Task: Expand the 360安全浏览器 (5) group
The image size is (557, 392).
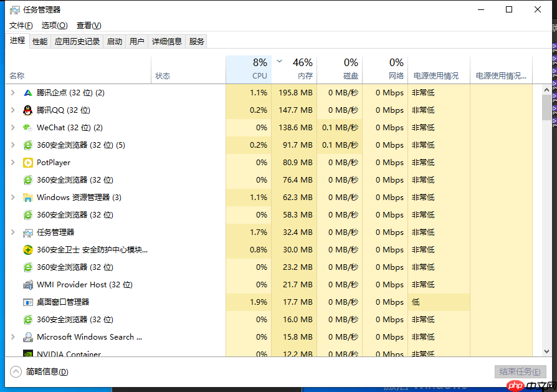Action: coord(13,145)
